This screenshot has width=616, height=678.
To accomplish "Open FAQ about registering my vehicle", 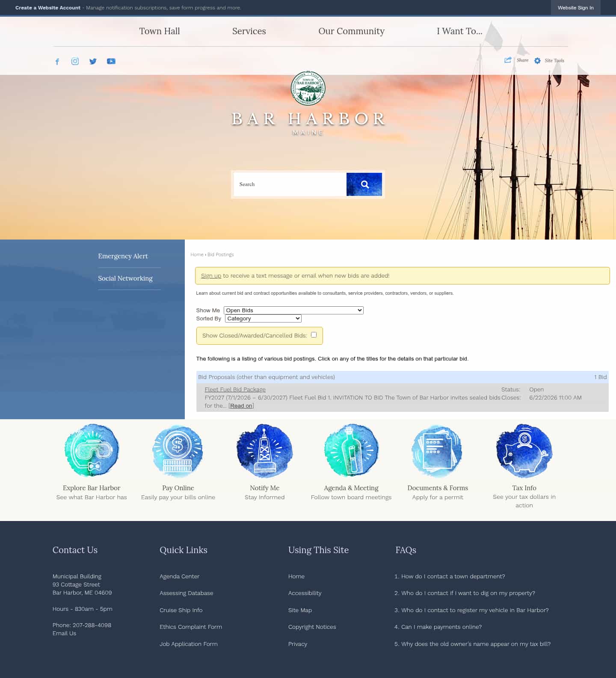I will (475, 610).
